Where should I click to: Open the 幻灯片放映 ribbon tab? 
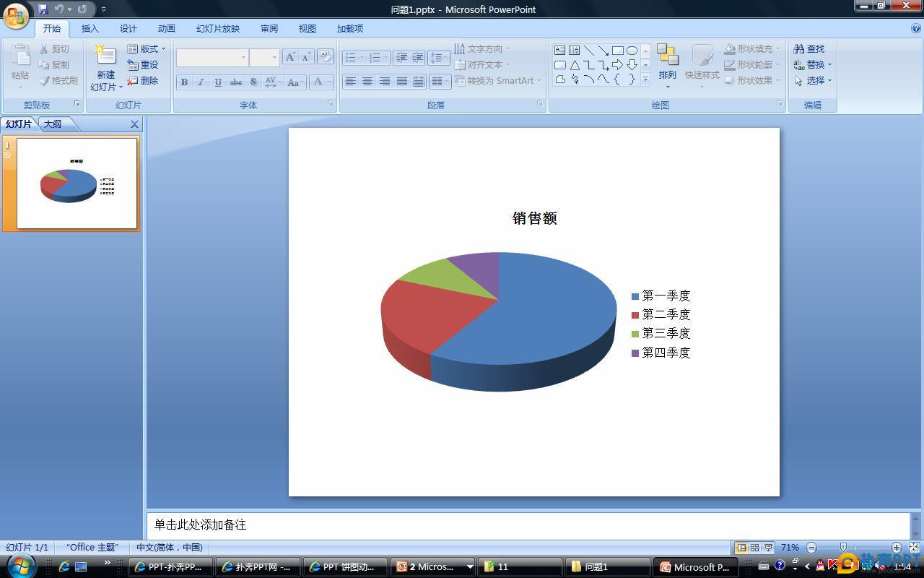click(x=218, y=28)
